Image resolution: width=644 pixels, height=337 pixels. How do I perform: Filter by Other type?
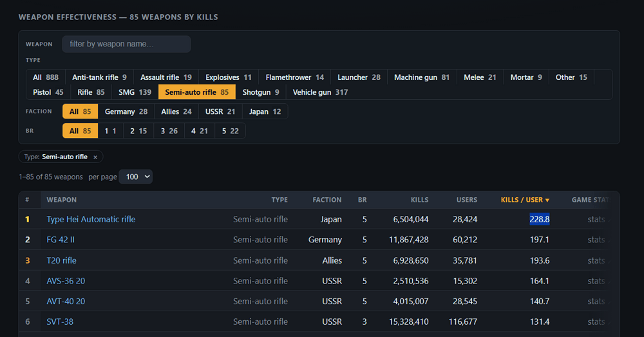click(571, 77)
